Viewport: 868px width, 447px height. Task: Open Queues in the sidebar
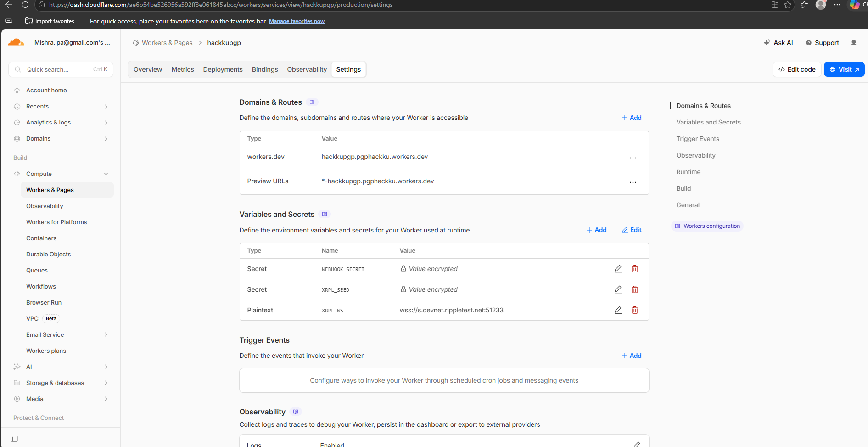tap(37, 270)
